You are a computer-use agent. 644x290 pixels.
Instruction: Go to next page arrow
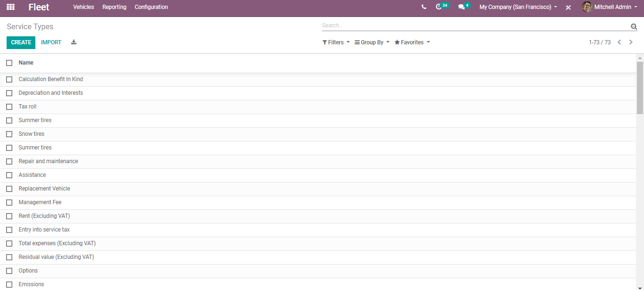(631, 42)
